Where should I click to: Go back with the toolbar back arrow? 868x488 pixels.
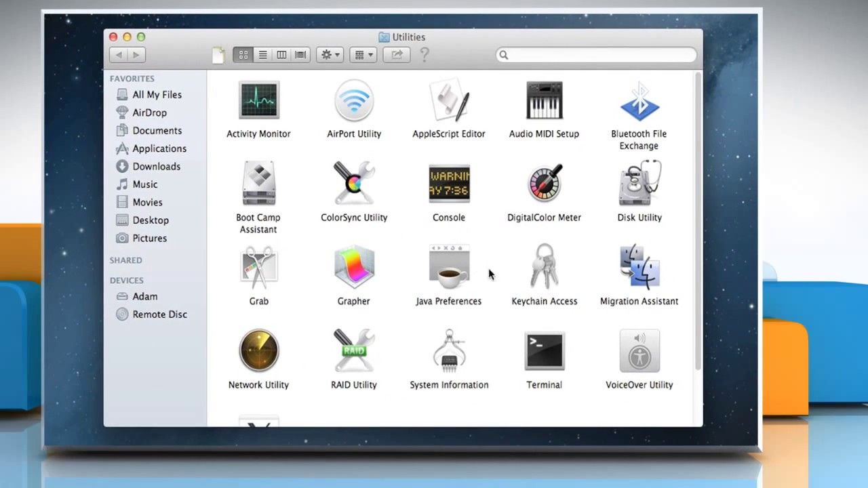click(119, 55)
